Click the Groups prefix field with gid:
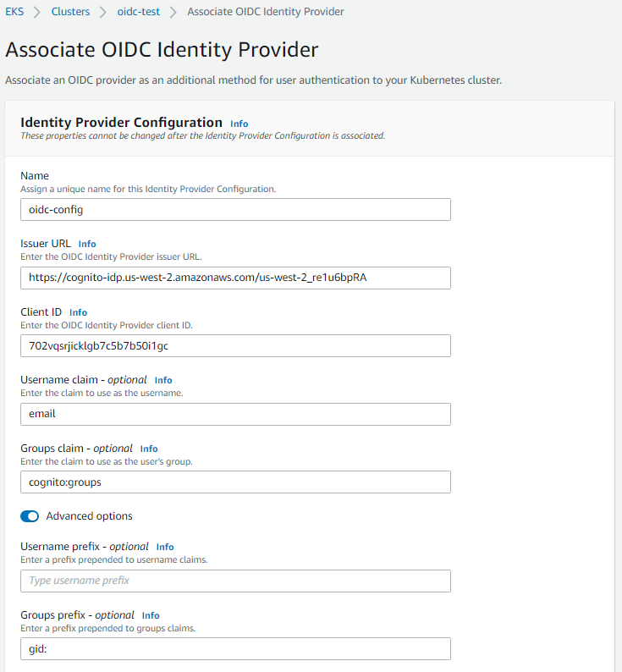622x672 pixels. tap(235, 648)
